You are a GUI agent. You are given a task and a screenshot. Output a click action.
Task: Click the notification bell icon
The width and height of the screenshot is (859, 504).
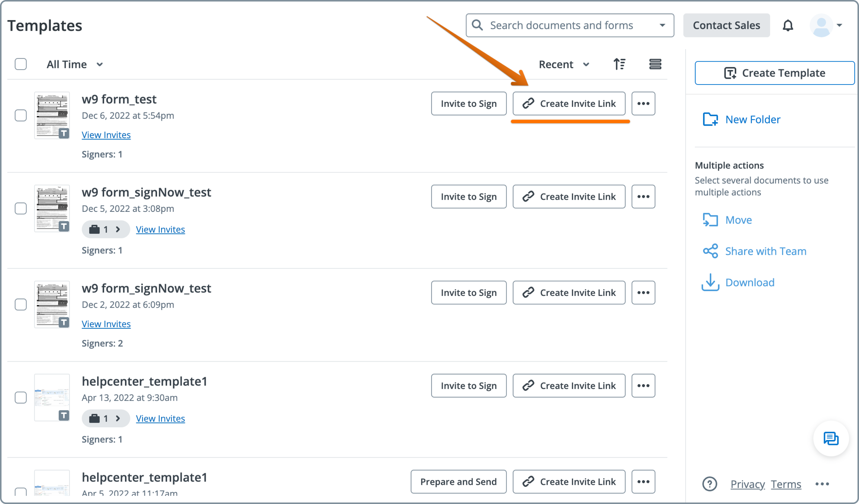[x=787, y=25]
